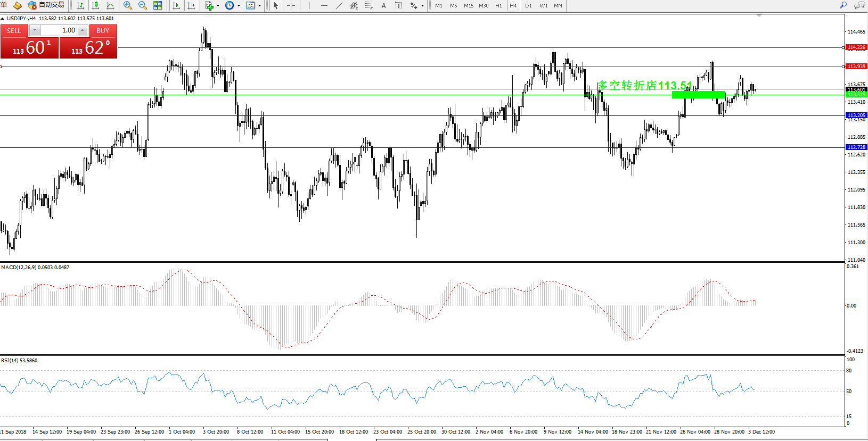Toggle the Chart Shift button
The width and height of the screenshot is (868, 441).
click(x=191, y=5)
